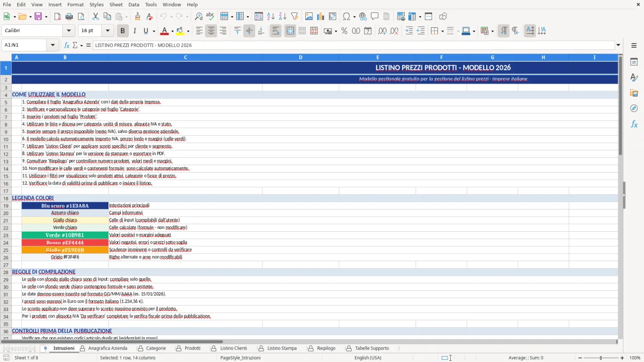Insert an image

tap(309, 17)
